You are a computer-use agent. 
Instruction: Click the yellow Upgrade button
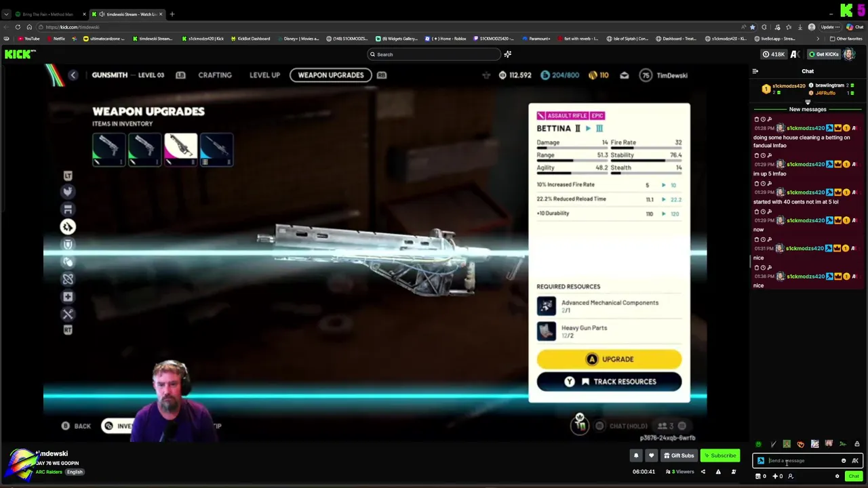[x=609, y=359]
